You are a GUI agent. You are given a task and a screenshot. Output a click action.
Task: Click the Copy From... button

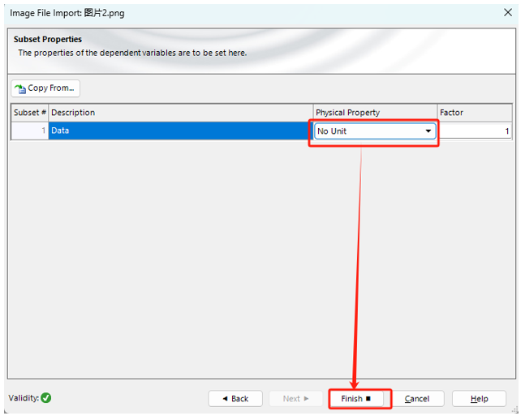pyautogui.click(x=45, y=88)
